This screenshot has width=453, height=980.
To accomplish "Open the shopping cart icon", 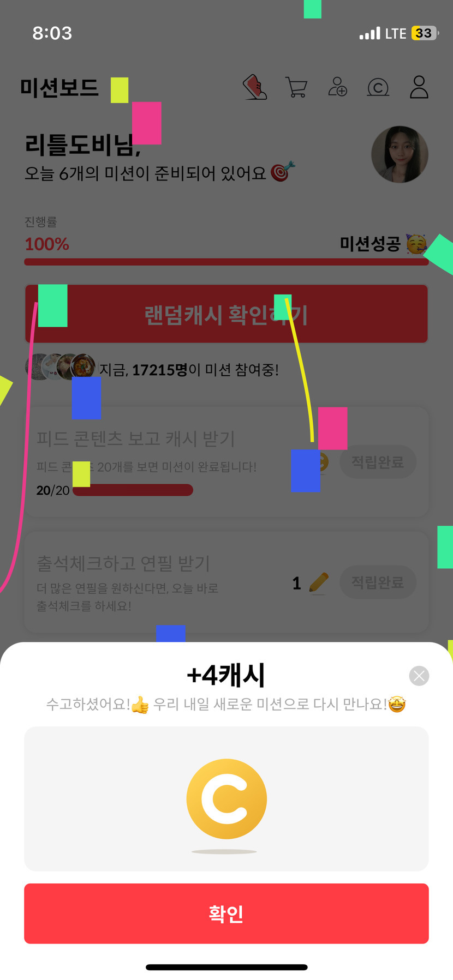I will tap(296, 87).
